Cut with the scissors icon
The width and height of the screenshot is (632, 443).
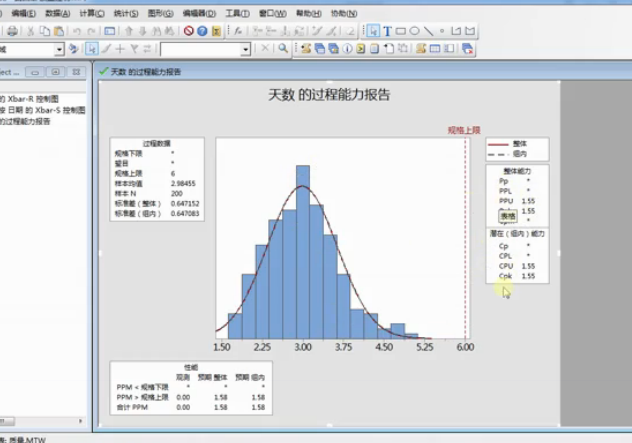[31, 31]
